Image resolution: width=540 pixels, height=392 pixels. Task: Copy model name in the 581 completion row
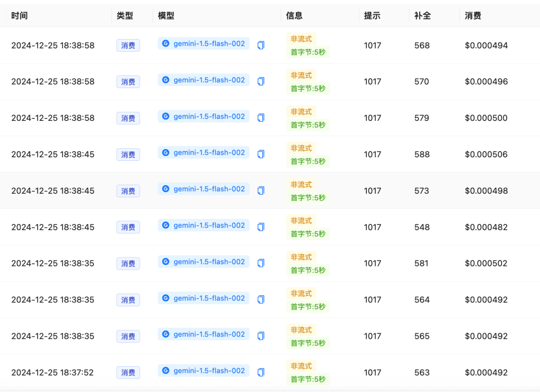(x=261, y=263)
